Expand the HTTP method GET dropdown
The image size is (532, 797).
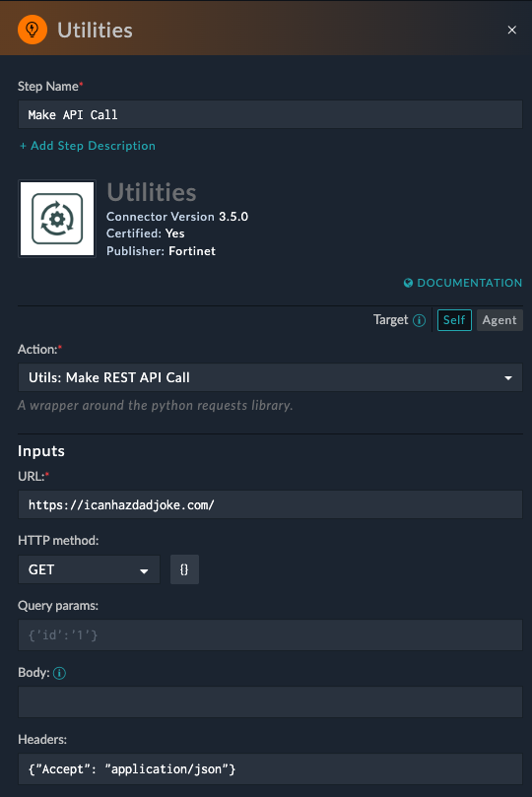(x=89, y=569)
